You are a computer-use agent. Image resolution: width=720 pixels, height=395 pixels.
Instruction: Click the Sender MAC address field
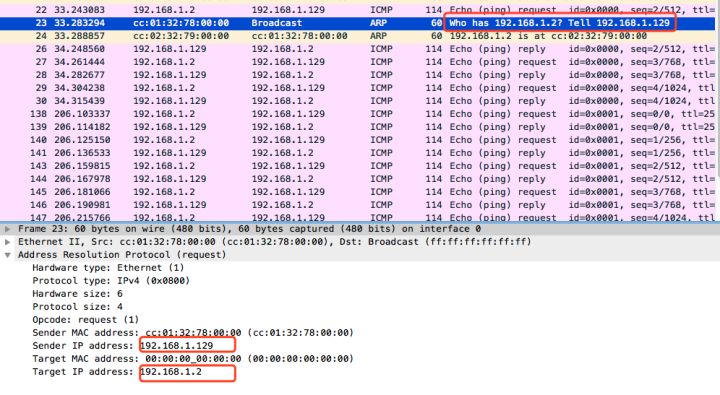pos(193,333)
